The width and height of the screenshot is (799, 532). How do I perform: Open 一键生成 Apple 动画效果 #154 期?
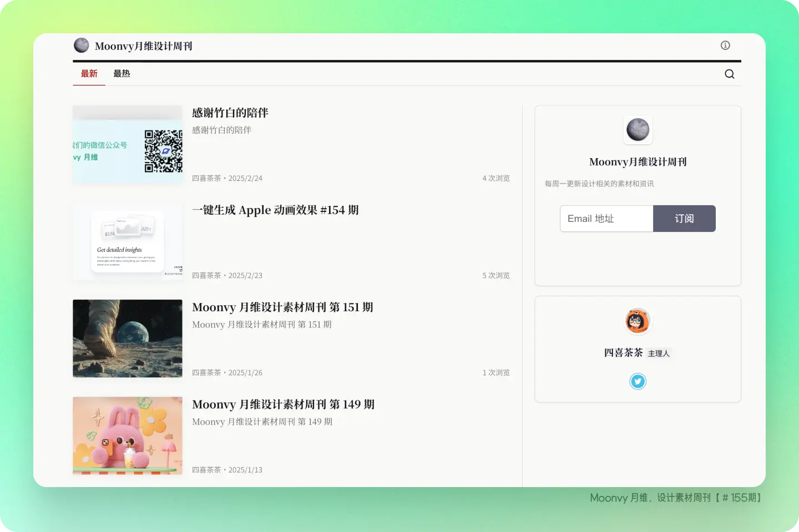(x=275, y=210)
